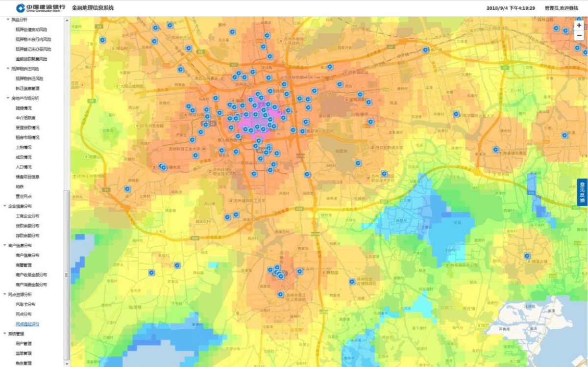
Task: Zoom in the map with plus button
Action: [x=579, y=25]
